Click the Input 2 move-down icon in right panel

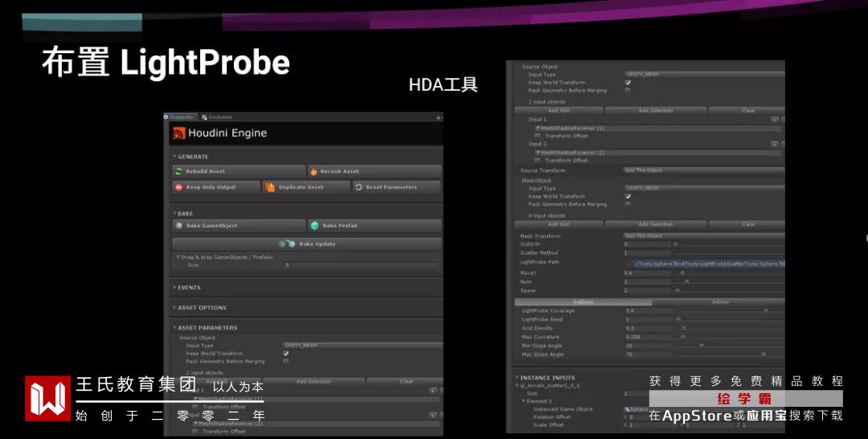coord(775,144)
